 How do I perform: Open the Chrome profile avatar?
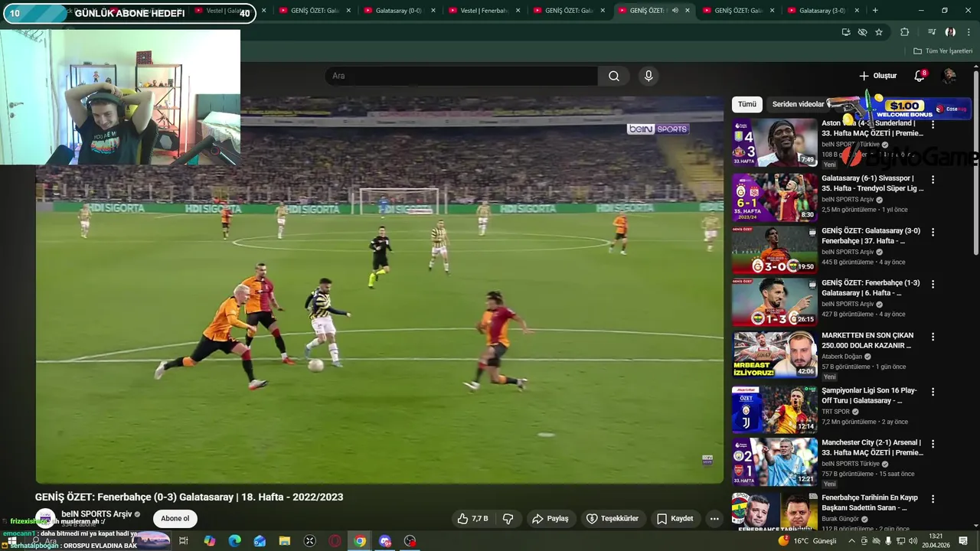tap(950, 32)
